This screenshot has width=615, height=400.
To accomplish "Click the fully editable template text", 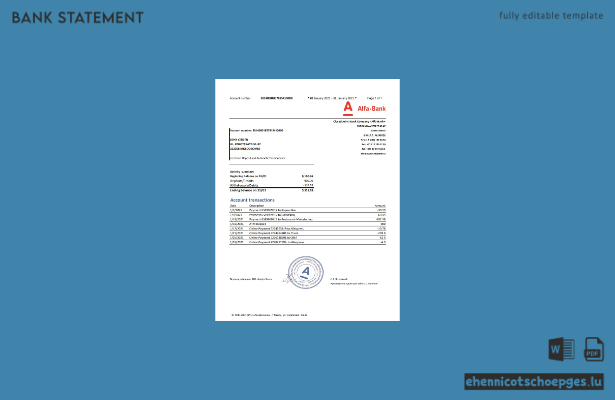I will 551,16.
